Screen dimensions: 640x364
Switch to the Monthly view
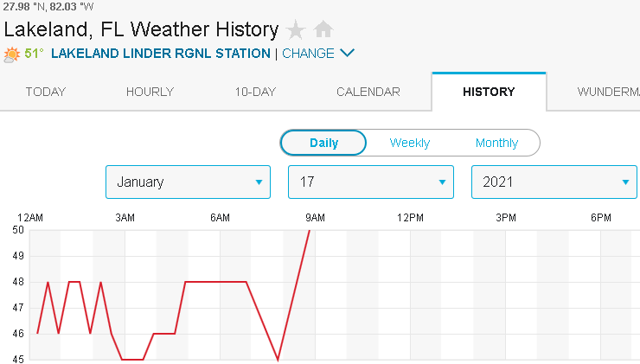pos(496,143)
